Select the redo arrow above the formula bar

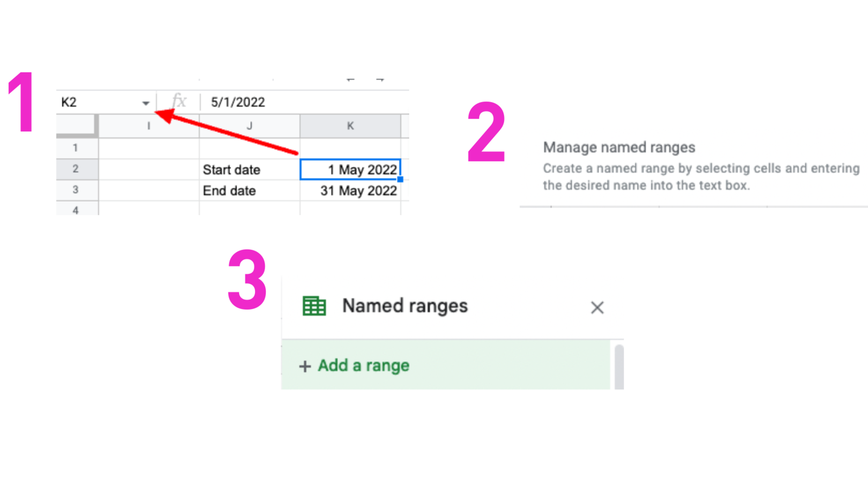(x=381, y=79)
